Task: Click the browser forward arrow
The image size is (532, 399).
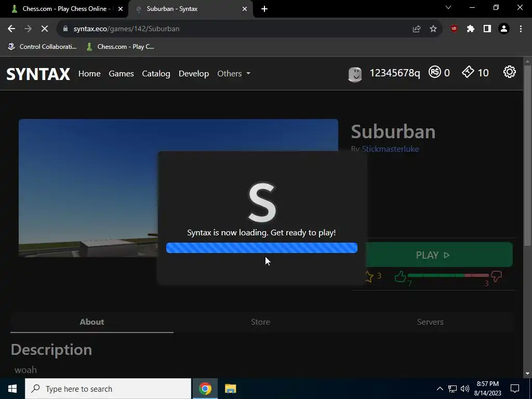Action: pyautogui.click(x=28, y=29)
